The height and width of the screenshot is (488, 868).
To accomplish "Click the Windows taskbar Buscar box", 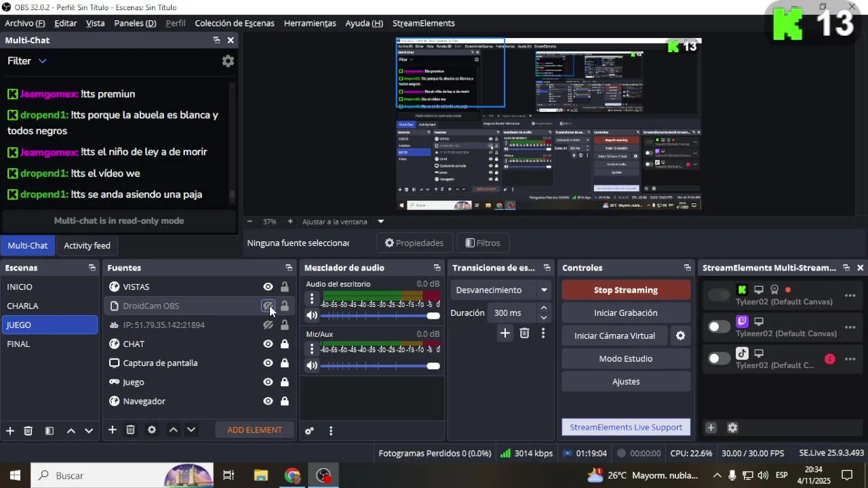I will point(122,475).
